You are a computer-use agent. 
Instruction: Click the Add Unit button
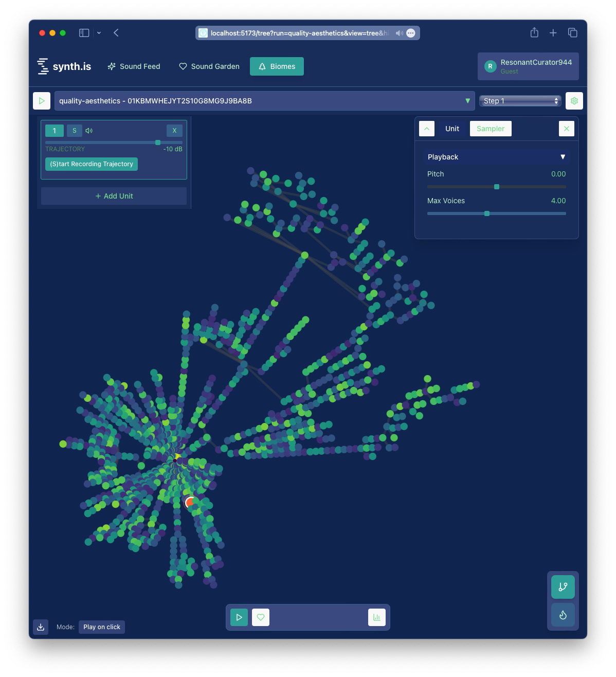[114, 196]
